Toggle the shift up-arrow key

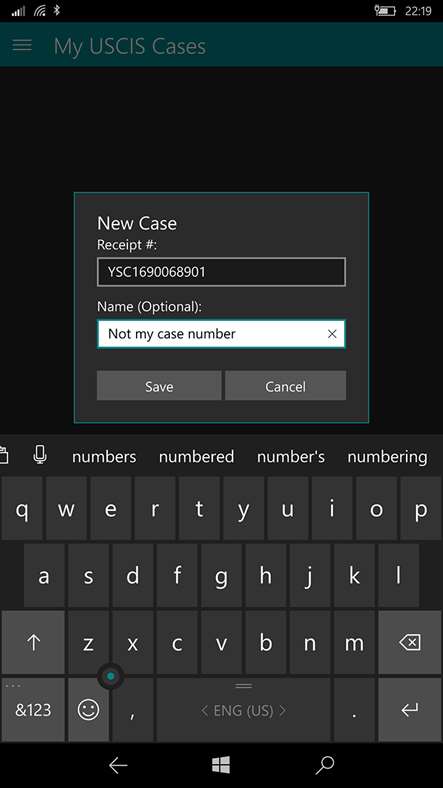click(33, 642)
